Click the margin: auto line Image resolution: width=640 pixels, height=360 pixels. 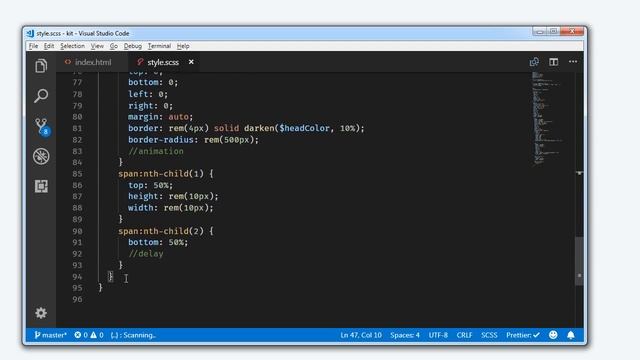pyautogui.click(x=160, y=117)
